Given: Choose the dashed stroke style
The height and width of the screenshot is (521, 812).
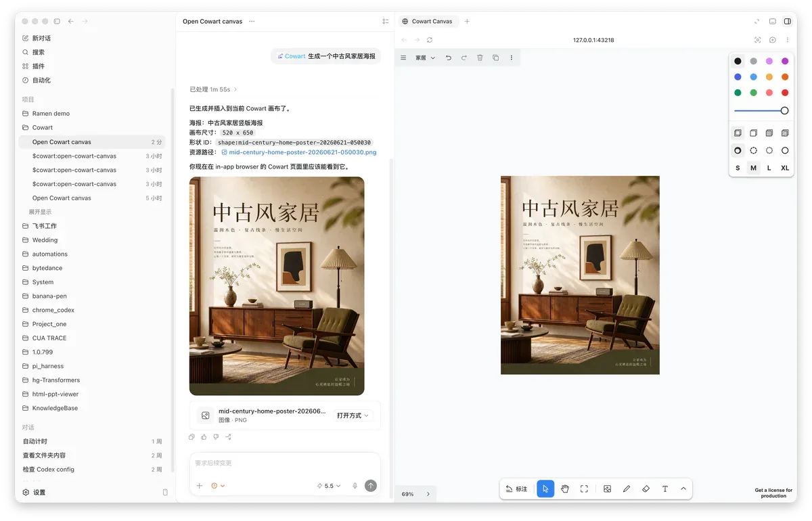Looking at the screenshot, I should click(753, 150).
